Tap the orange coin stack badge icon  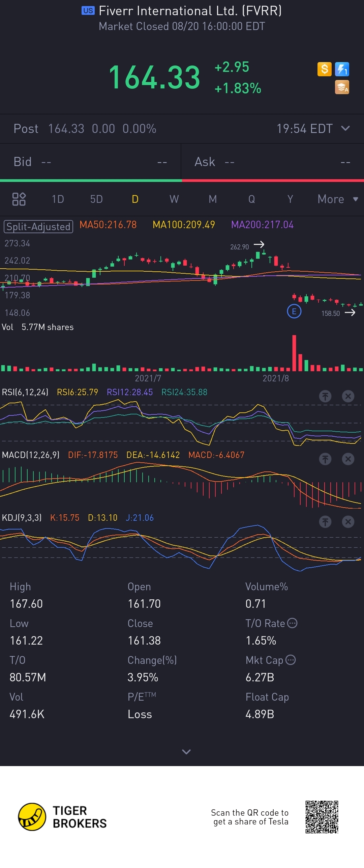pyautogui.click(x=342, y=87)
